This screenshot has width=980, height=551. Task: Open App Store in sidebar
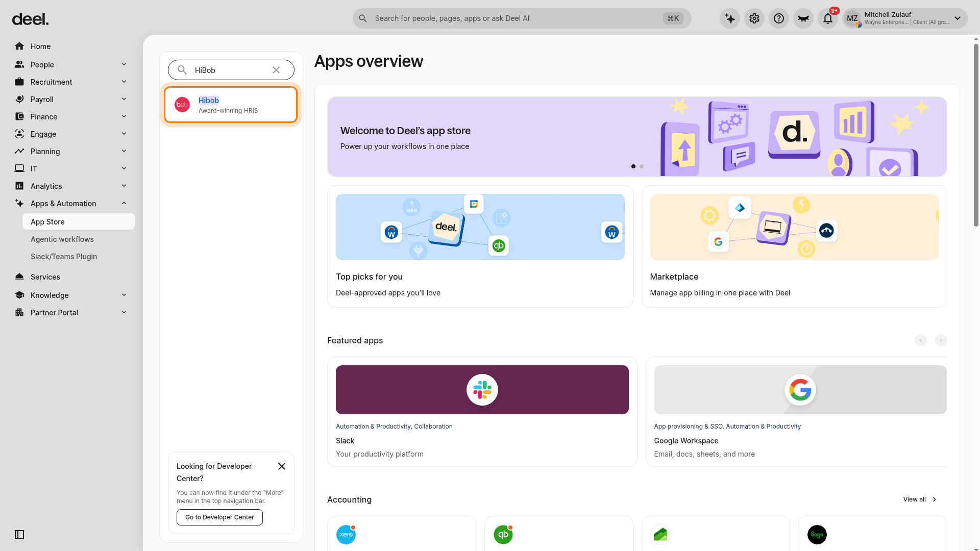(x=79, y=222)
